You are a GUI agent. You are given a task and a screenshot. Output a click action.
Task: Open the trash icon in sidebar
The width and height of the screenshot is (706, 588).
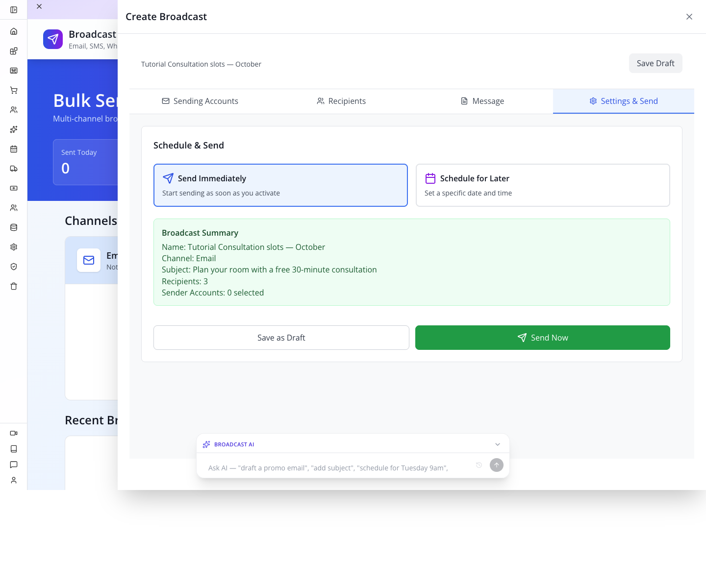(x=14, y=286)
